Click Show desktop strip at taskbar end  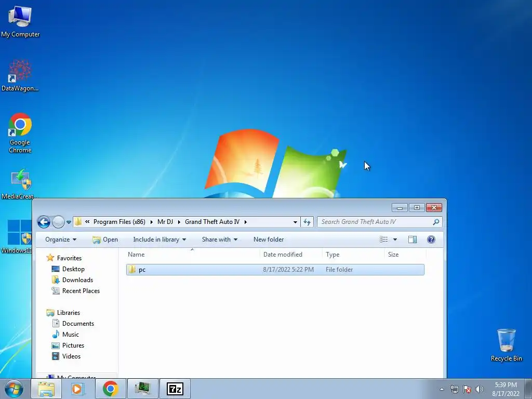tap(528, 389)
